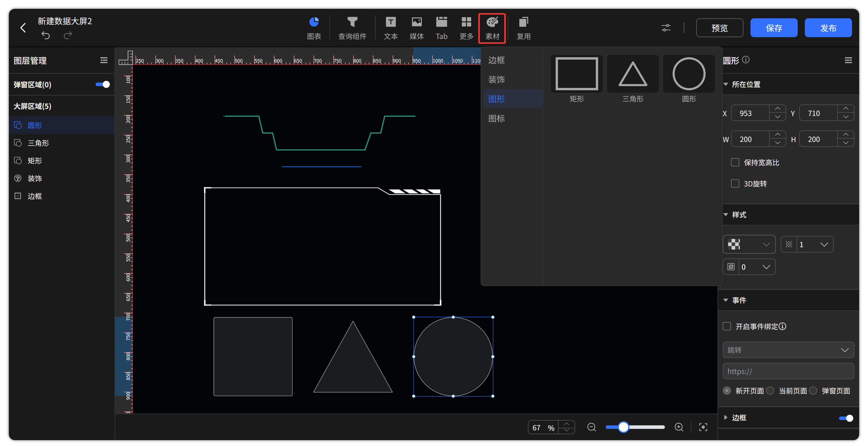Open the 媒体 media tool
This screenshot has width=868, height=446.
point(417,28)
